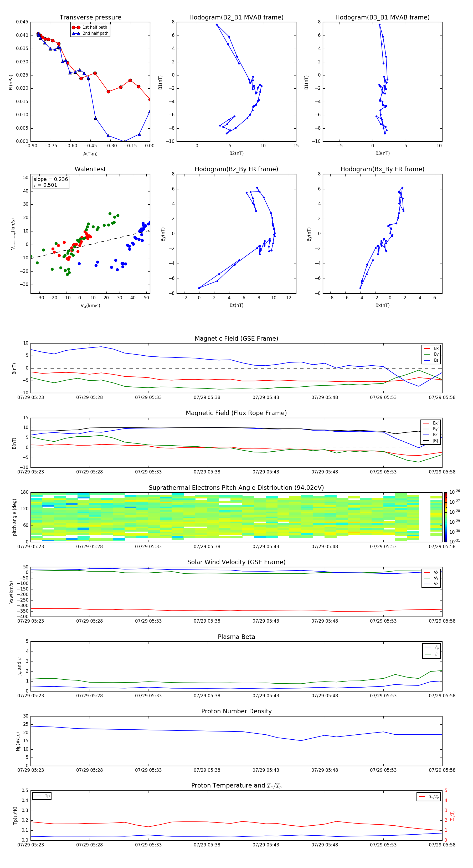Click the 'r = 0.501' annotation
This screenshot has width=473, height=868.
pyautogui.click(x=45, y=185)
